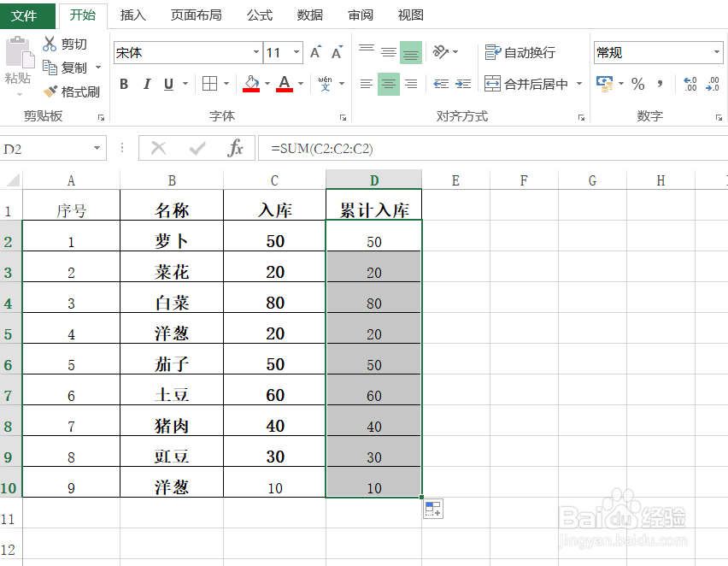Click the Copy (复制) icon

(x=50, y=68)
